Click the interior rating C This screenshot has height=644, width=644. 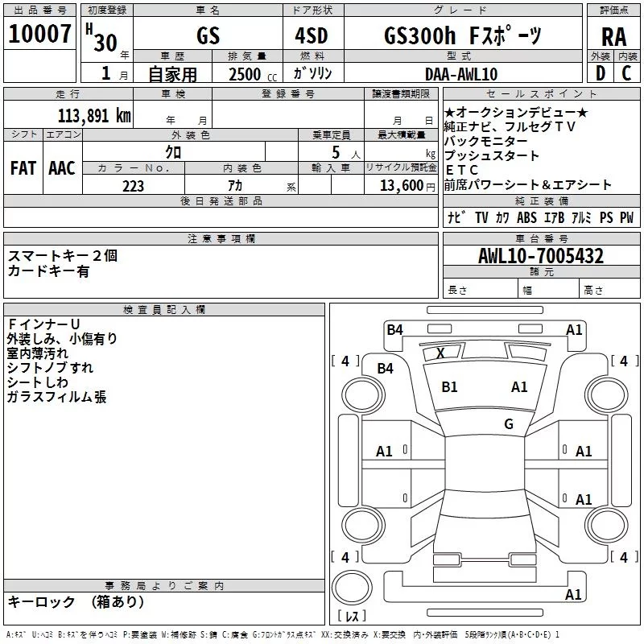coord(626,73)
